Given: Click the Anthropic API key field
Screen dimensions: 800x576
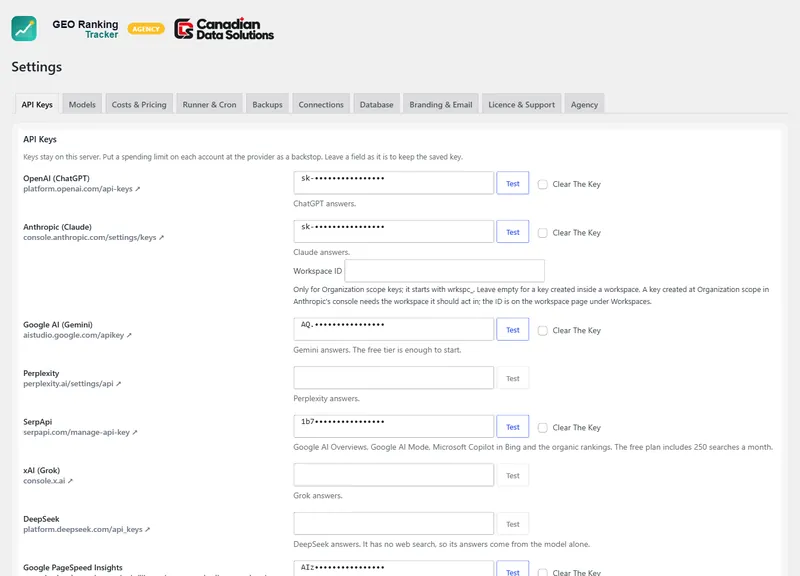Looking at the screenshot, I should click(393, 232).
